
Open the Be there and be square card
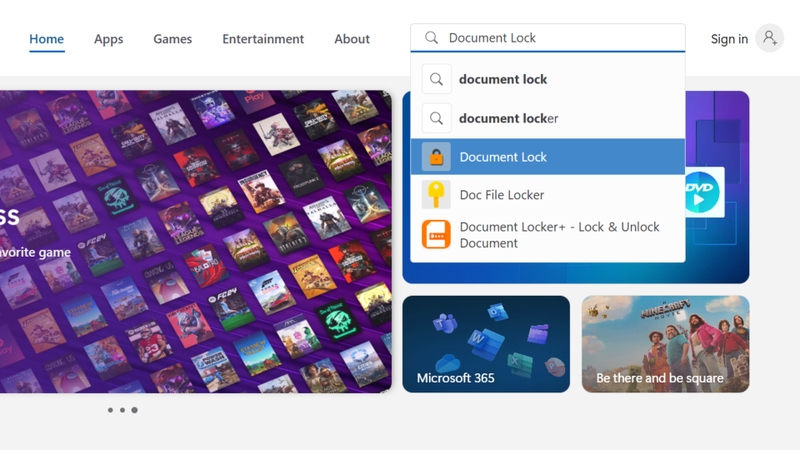coord(665,344)
